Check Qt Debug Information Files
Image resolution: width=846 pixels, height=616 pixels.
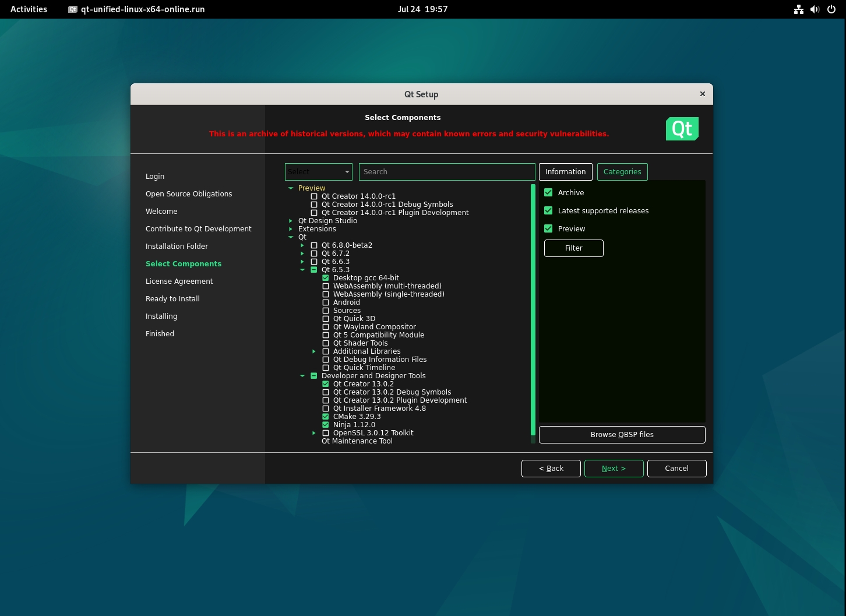pos(326,360)
